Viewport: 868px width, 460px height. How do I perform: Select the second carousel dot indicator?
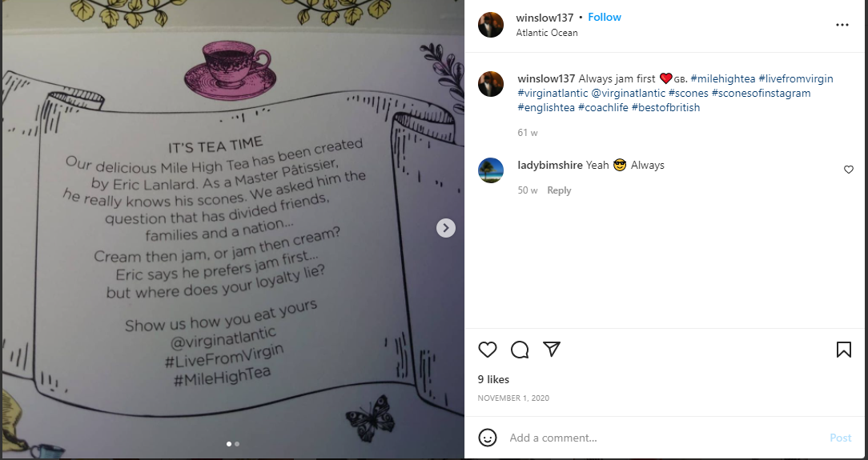(x=237, y=443)
